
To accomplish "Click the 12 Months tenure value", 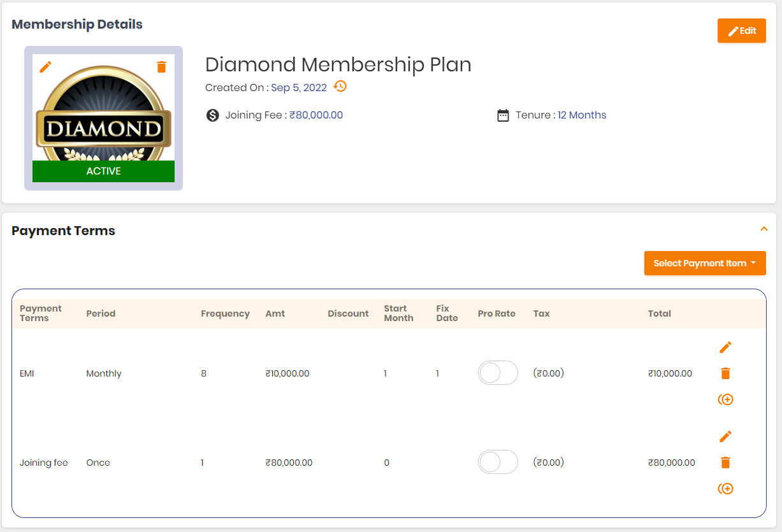I will 582,115.
